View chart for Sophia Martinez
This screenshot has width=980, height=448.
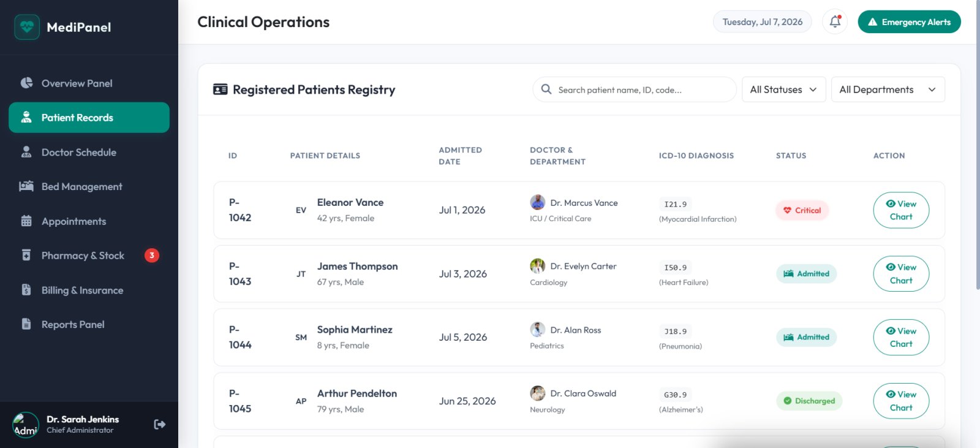(901, 337)
